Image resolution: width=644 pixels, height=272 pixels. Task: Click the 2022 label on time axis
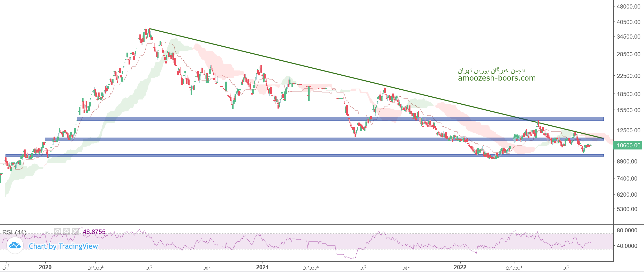point(460,267)
